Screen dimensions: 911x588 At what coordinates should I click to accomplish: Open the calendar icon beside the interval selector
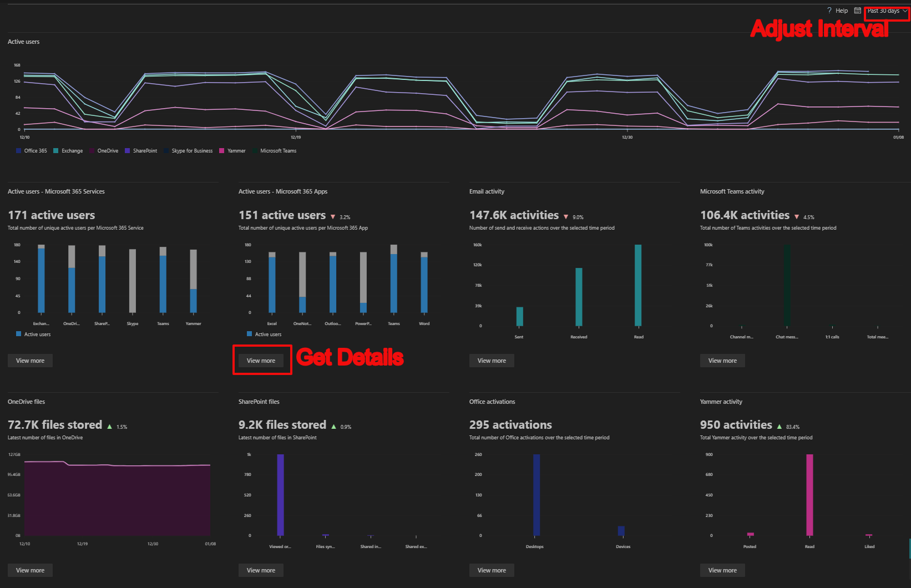[857, 10]
